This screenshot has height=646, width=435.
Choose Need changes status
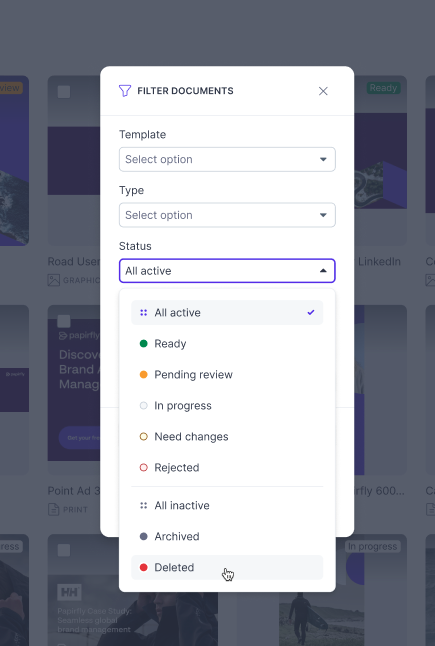pyautogui.click(x=227, y=437)
